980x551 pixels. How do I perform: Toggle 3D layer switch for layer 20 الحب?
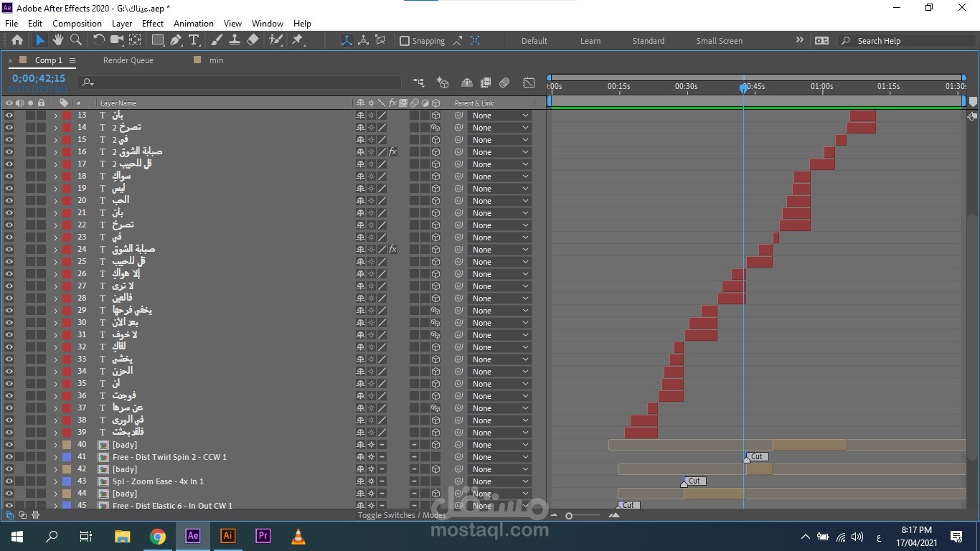point(435,200)
